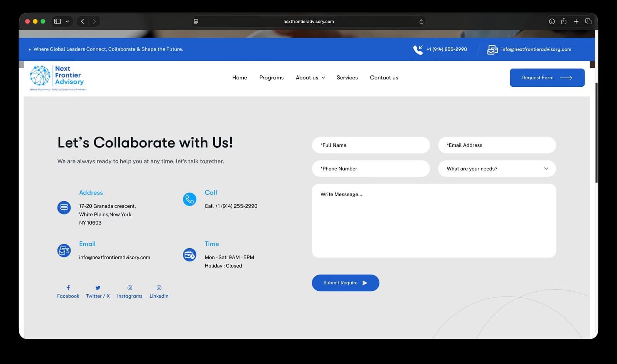Click the Call heading
Screen dimensions: 617x364
click(211, 192)
